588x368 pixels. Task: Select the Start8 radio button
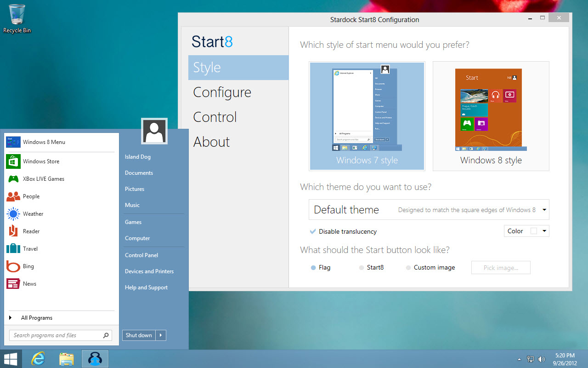pyautogui.click(x=362, y=268)
